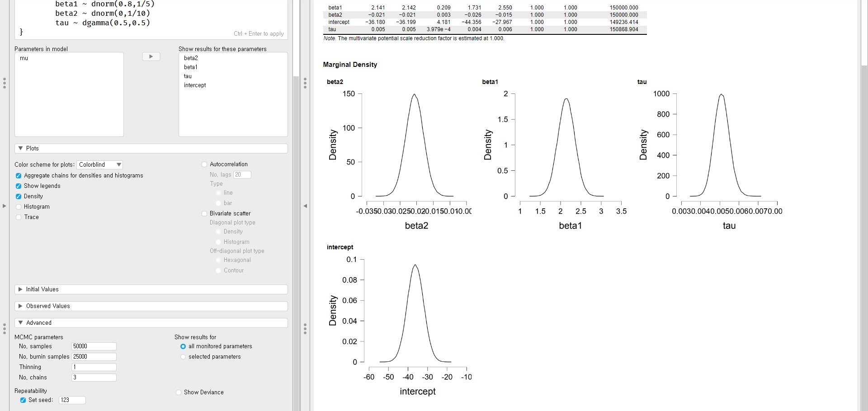
Task: Toggle the Aggregate chains checkbox
Action: pyautogui.click(x=19, y=176)
